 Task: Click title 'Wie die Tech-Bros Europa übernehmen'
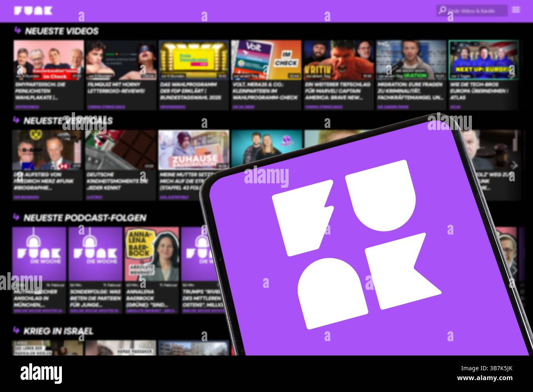tap(480, 91)
